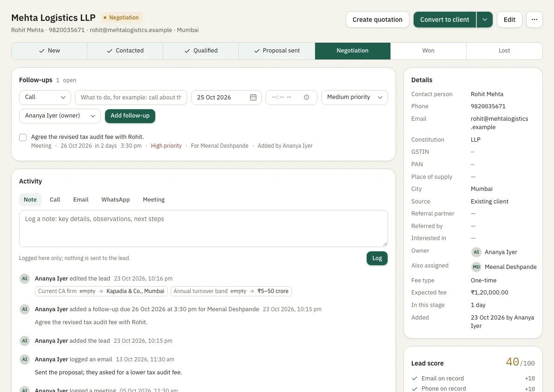Click 'For Meenal Deshpande' on the follow-up

pos(219,146)
